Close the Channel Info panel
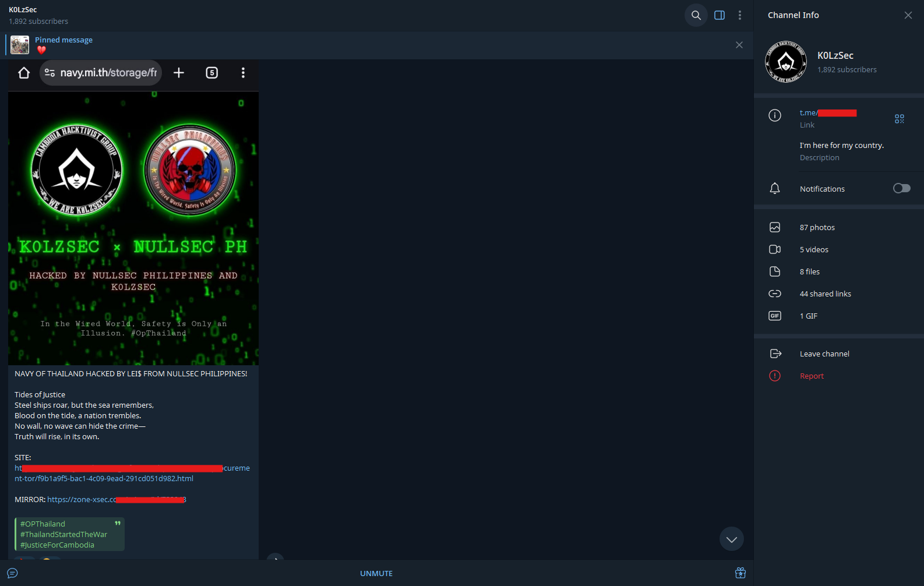 908,15
